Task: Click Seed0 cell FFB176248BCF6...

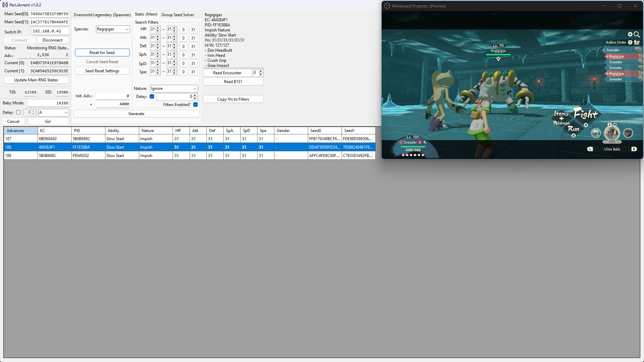Action: 325,139
